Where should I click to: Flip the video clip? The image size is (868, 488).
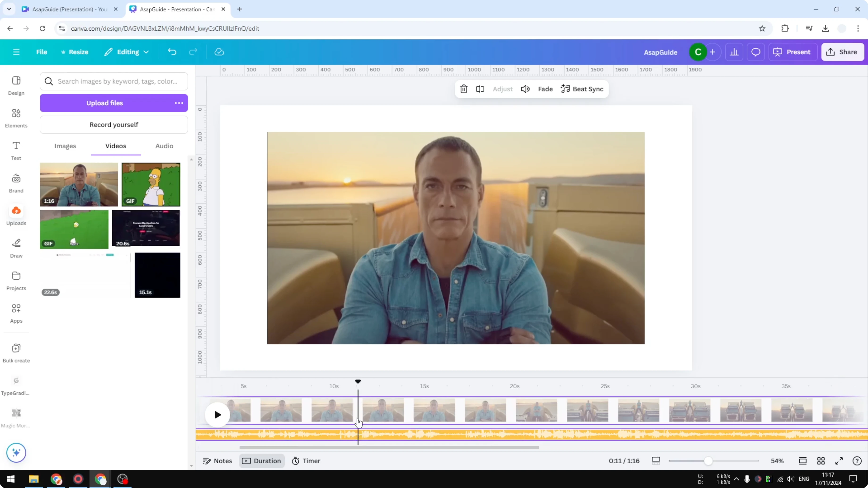(x=480, y=89)
